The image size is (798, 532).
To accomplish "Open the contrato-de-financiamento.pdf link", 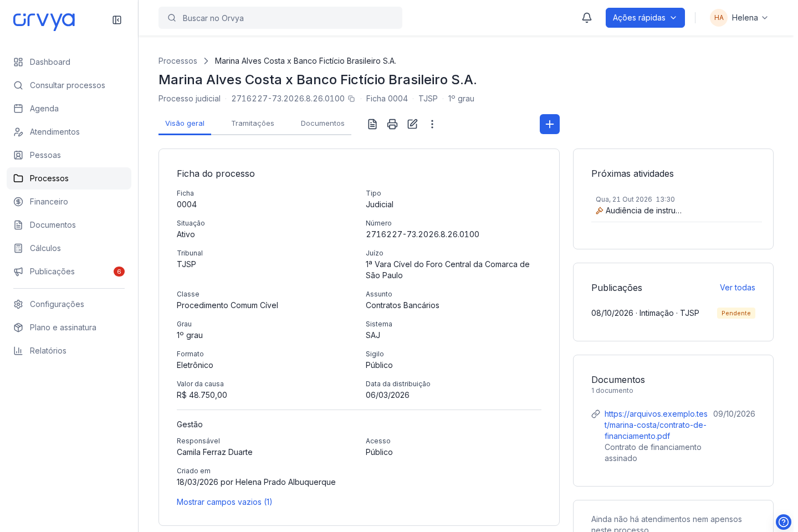I will [x=656, y=425].
